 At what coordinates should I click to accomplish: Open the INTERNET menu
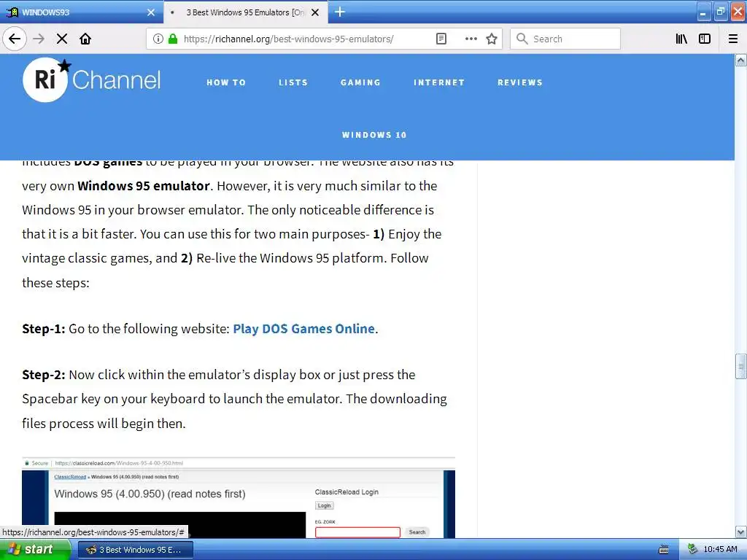tap(438, 82)
